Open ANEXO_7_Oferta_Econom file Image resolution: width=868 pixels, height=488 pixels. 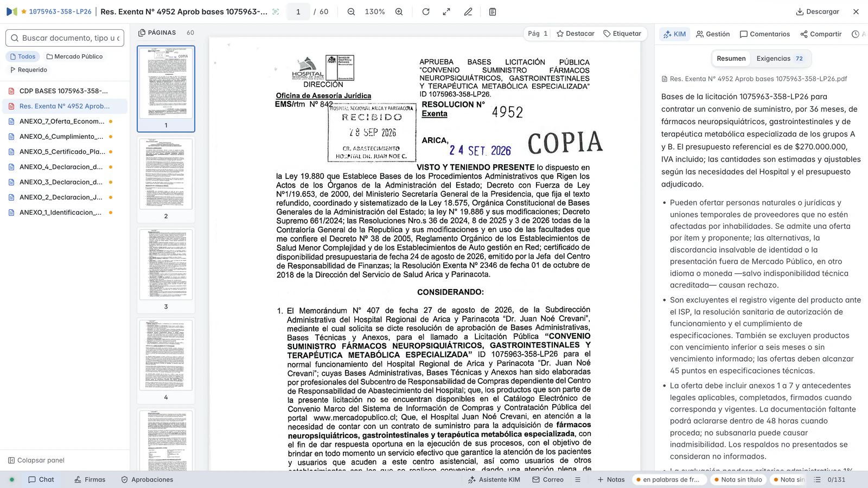click(x=64, y=121)
